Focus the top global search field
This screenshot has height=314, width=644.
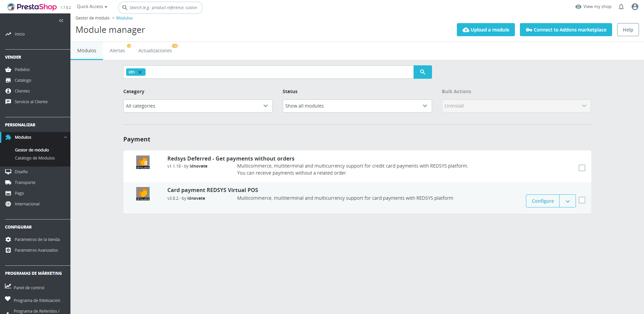point(160,7)
